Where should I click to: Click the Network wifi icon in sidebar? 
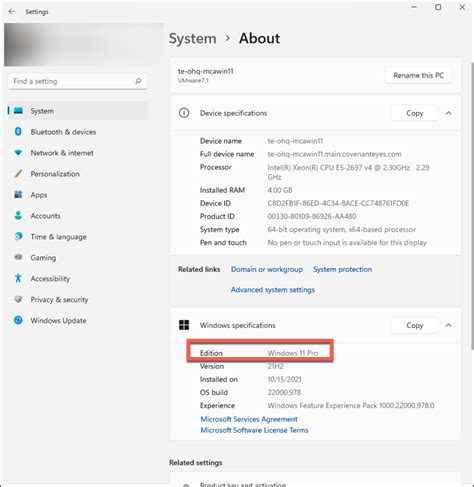coord(18,153)
